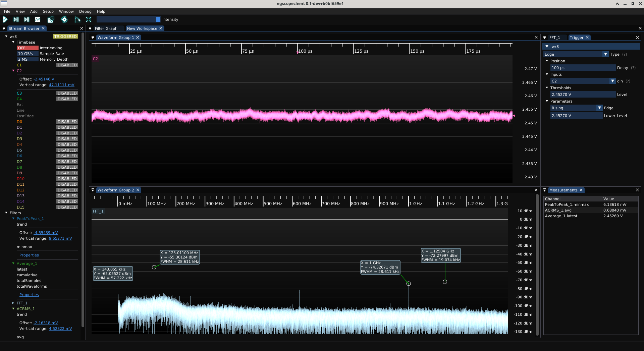This screenshot has height=351, width=644.
Task: Open the trigger Type Edge dropdown
Action: tap(576, 54)
